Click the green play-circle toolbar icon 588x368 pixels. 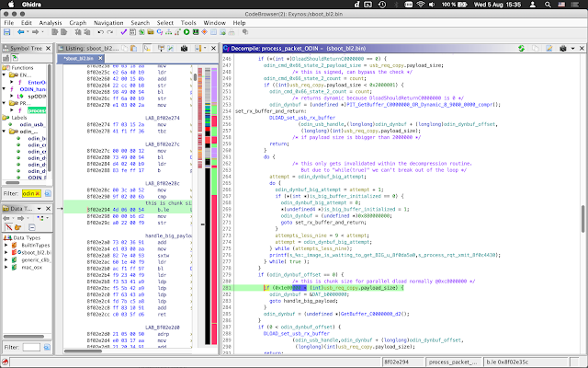pos(187,32)
